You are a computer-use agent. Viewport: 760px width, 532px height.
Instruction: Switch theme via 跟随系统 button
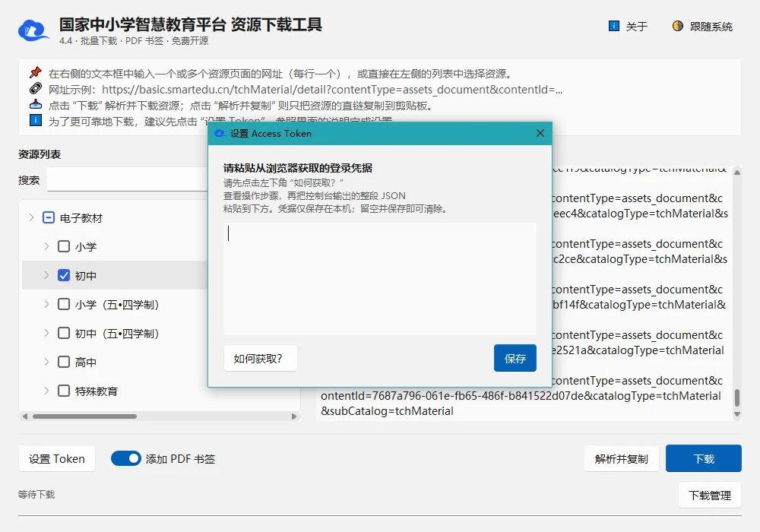[x=702, y=26]
